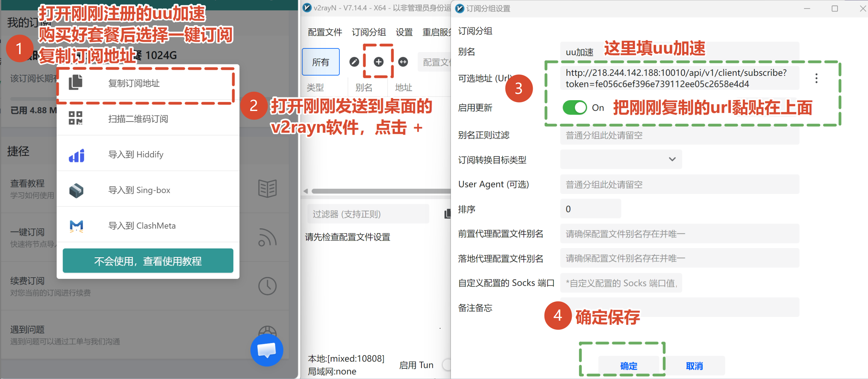Click the 自定义配置的 Socks 端口 field

pos(621,283)
